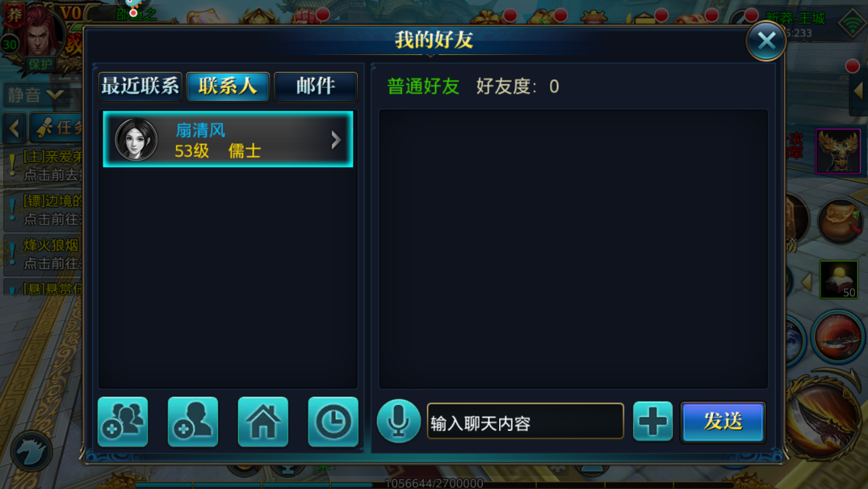
Task: Tap the add single friend icon
Action: pos(193,422)
